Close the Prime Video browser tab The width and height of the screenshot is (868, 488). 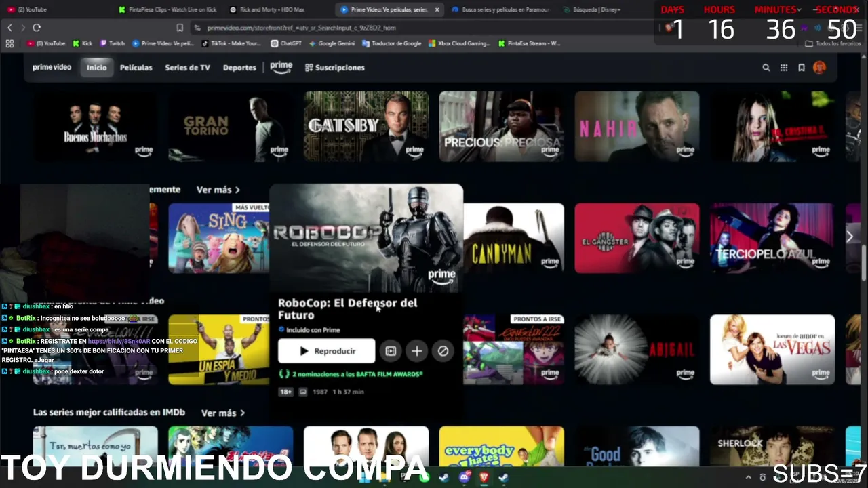pyautogui.click(x=437, y=9)
